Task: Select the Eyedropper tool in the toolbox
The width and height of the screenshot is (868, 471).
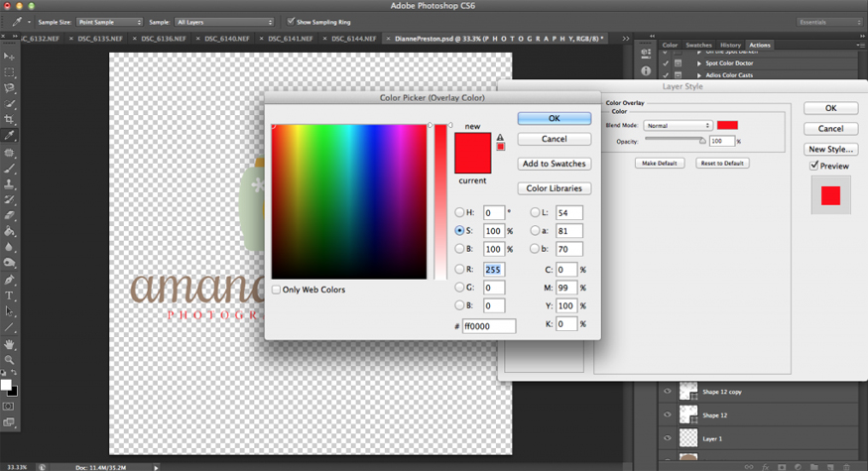Action: (9, 136)
